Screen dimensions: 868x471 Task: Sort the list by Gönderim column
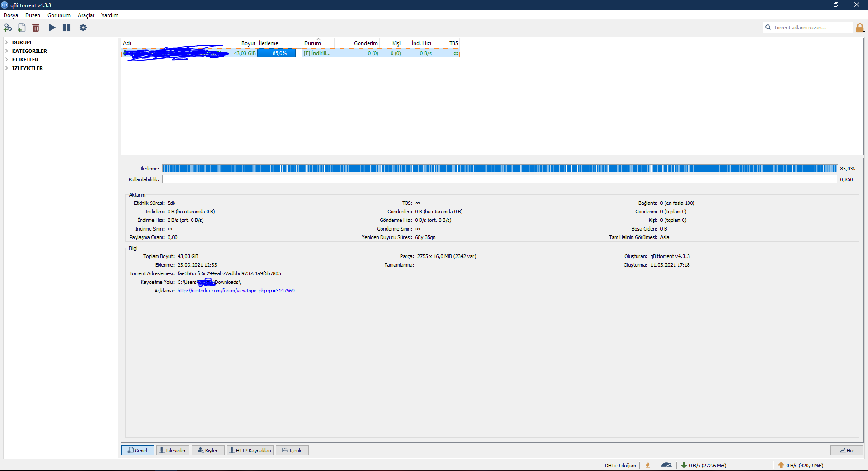(357, 43)
